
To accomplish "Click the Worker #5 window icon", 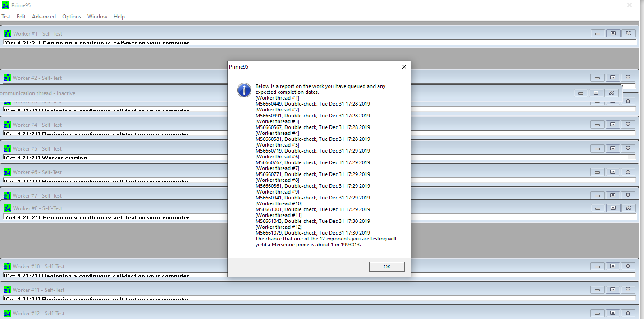I will [x=7, y=148].
